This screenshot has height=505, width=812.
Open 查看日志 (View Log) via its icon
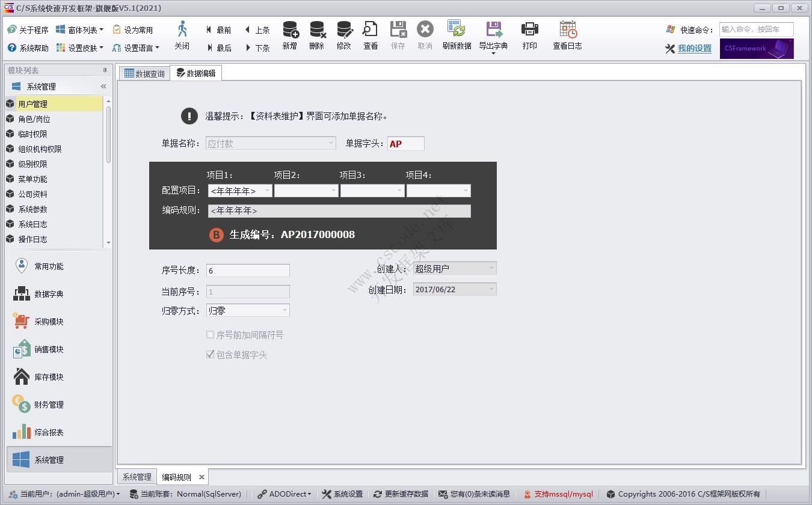click(x=566, y=36)
